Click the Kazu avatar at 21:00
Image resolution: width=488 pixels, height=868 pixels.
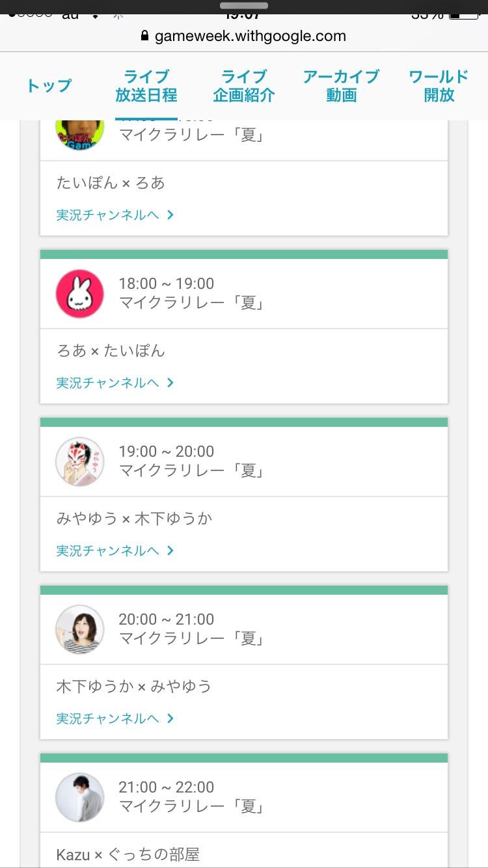coord(79,797)
